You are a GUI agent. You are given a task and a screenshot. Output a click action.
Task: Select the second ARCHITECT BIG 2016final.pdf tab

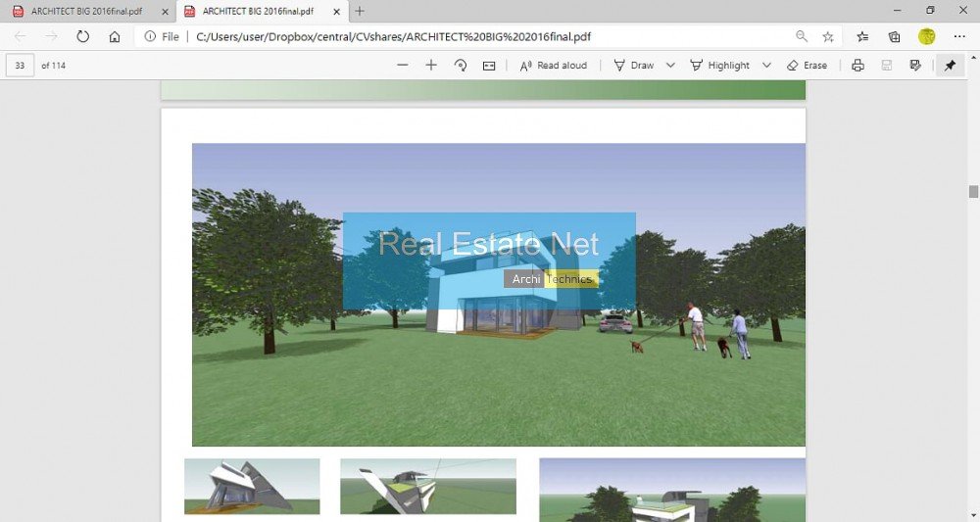[x=258, y=11]
